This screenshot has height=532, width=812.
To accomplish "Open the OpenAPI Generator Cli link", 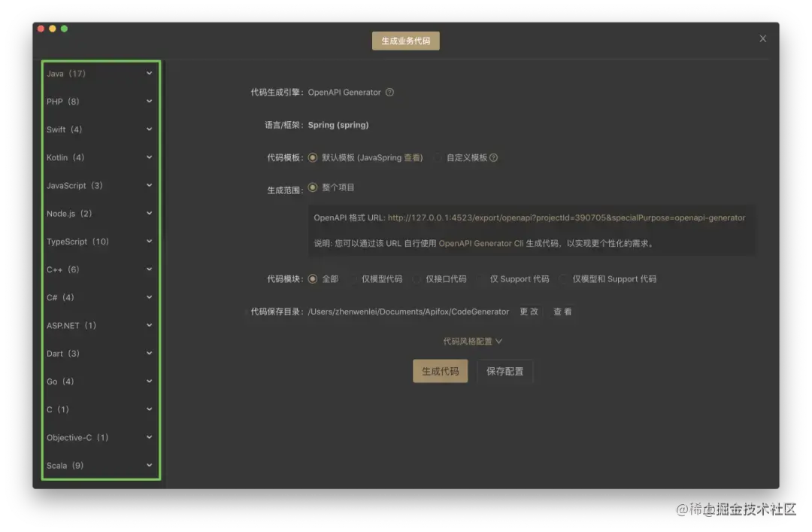I will click(481, 243).
